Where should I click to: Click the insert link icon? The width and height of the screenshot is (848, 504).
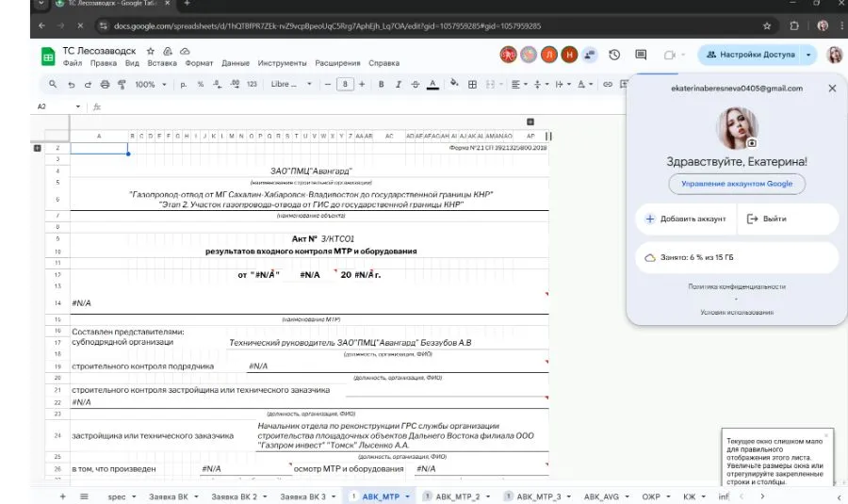[608, 85]
